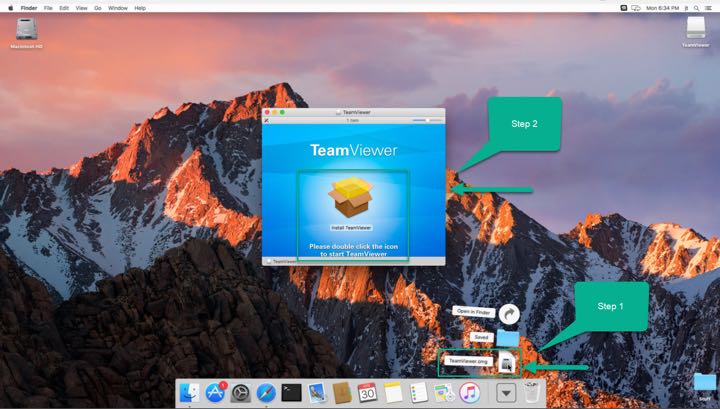Adjust icon size slider in TeamViewer window
This screenshot has width=720, height=409.
pyautogui.click(x=427, y=120)
